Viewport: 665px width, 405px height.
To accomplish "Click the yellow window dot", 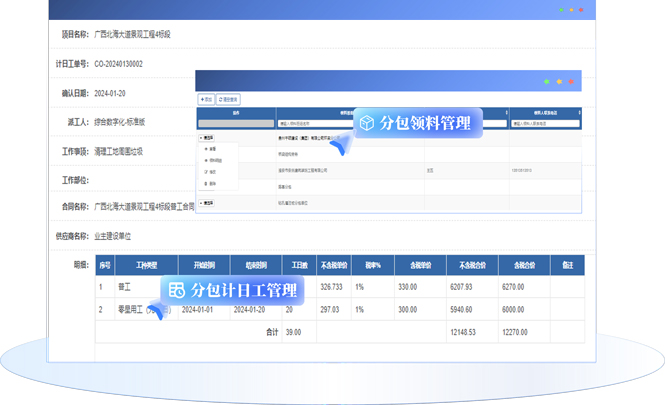I will (x=560, y=81).
